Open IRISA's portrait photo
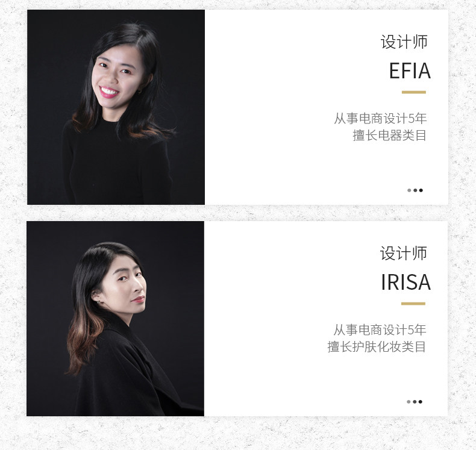Image resolution: width=476 pixels, height=450 pixels. tap(115, 319)
